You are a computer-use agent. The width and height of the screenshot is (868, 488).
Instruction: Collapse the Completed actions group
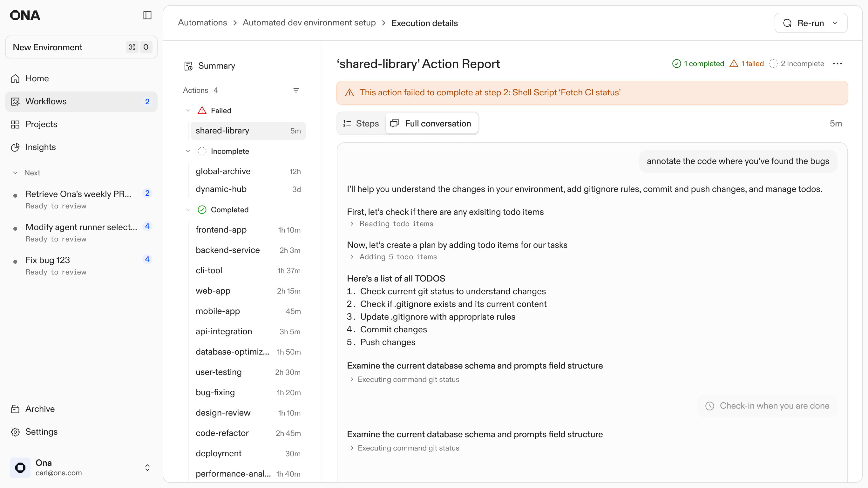[x=188, y=210]
